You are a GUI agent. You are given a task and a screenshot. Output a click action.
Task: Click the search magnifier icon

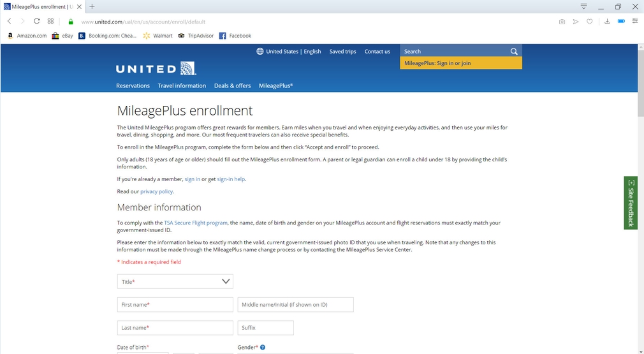514,51
